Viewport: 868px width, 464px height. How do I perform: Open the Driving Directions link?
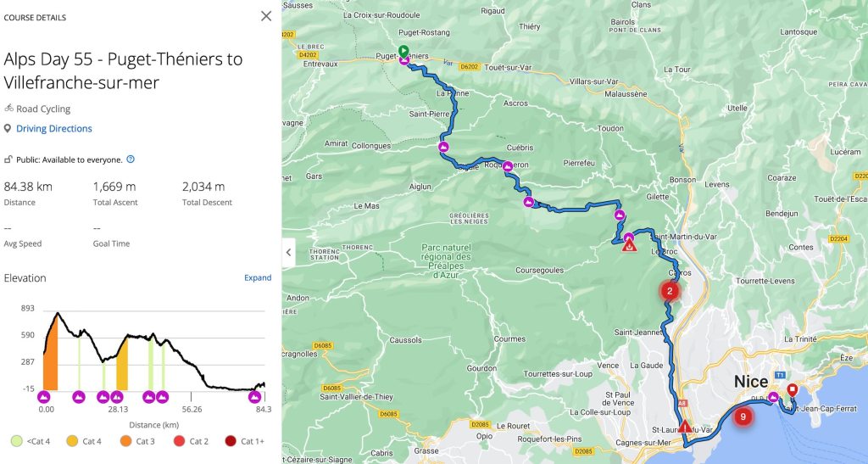point(53,129)
